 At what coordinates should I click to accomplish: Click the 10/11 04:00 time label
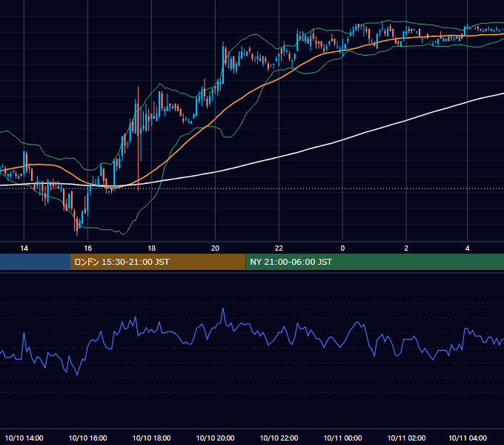tap(468, 438)
